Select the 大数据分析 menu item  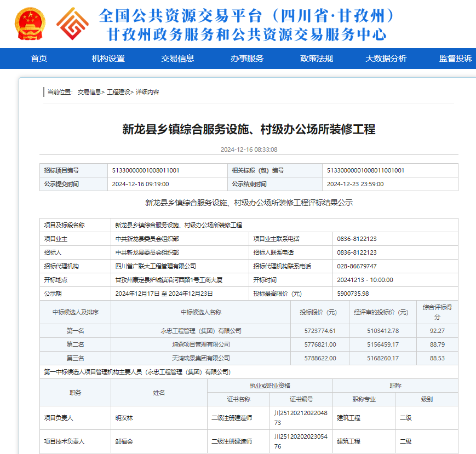(x=386, y=59)
